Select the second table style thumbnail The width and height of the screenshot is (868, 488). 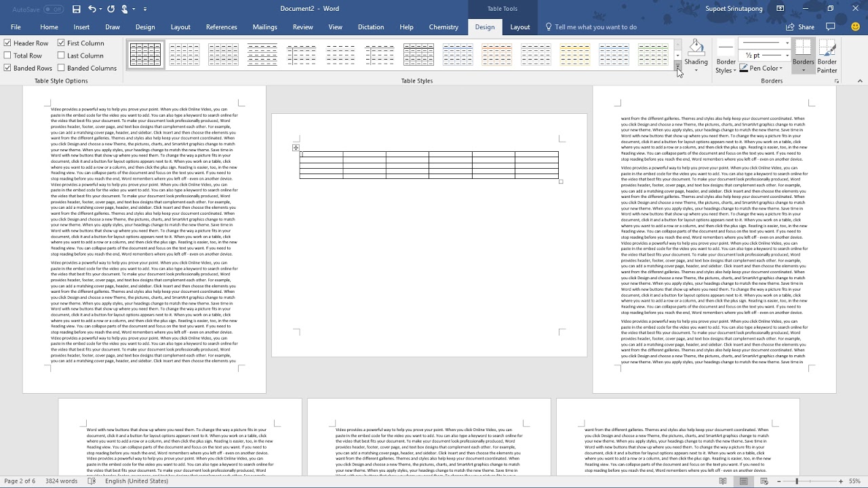point(184,54)
